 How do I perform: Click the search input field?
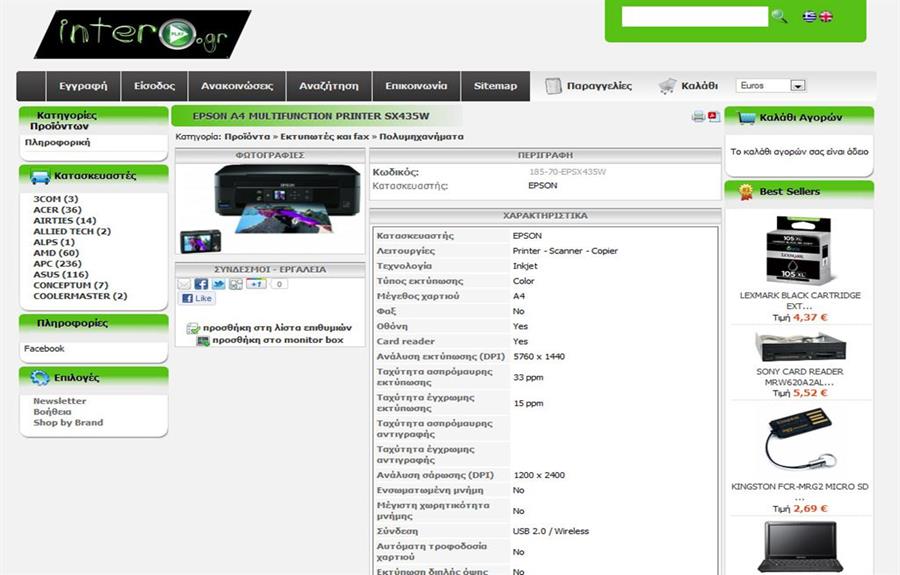tap(695, 17)
